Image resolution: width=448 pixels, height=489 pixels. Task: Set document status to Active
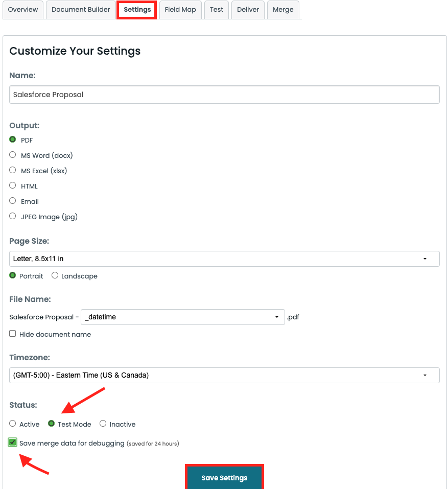(x=12, y=423)
